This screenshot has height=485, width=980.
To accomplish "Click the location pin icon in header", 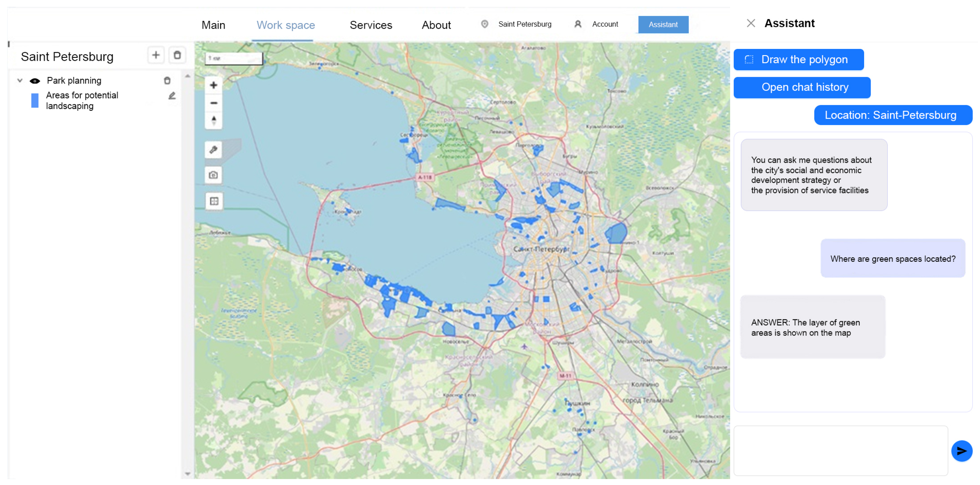I will (x=485, y=24).
